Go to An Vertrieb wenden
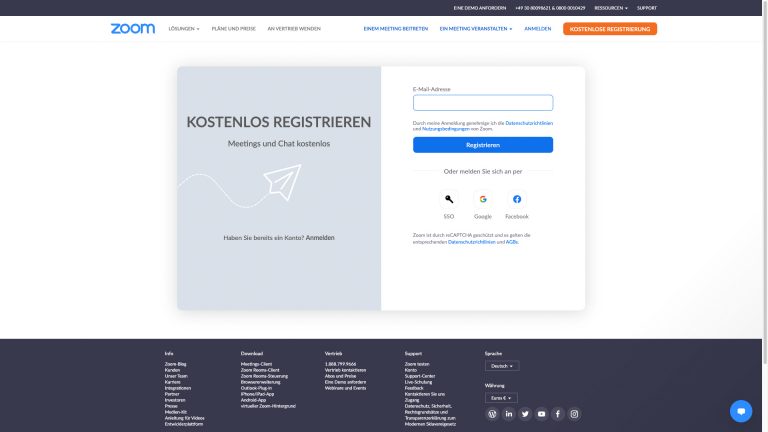The width and height of the screenshot is (768, 432). [x=294, y=29]
